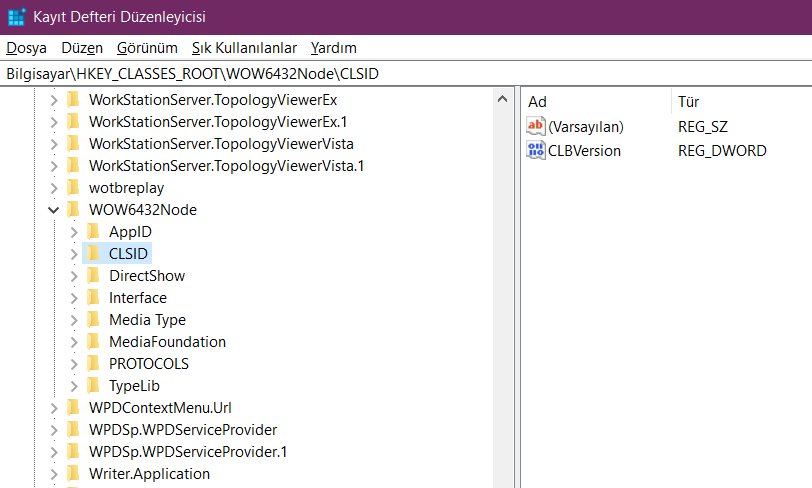
Task: Click the REG_DWORD type cell
Action: click(722, 151)
